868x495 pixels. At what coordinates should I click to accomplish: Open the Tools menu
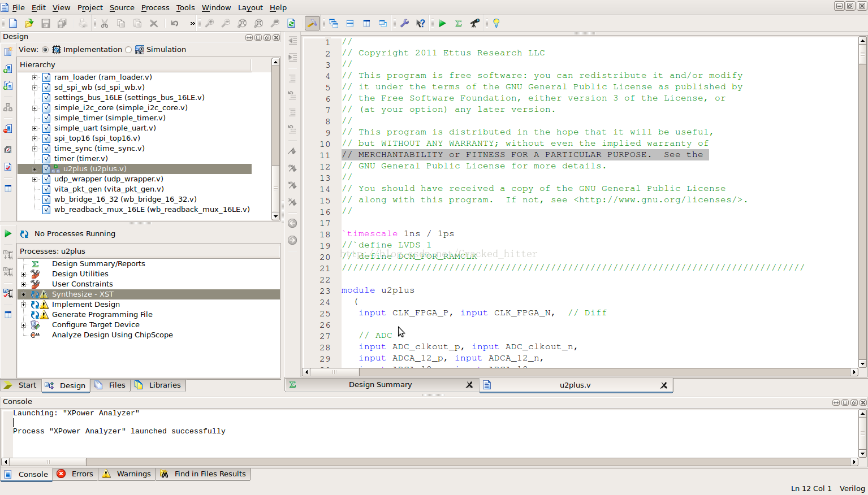[x=185, y=7]
